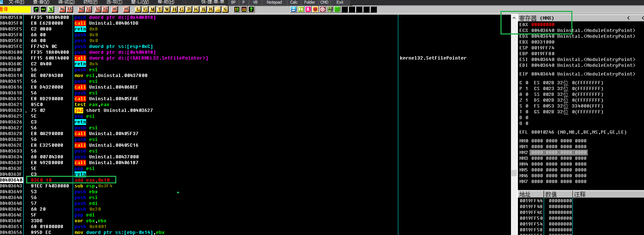Open the 快捷菜单 shortcut menu
Viewport: 644px width, 235px height.
coord(213,2)
